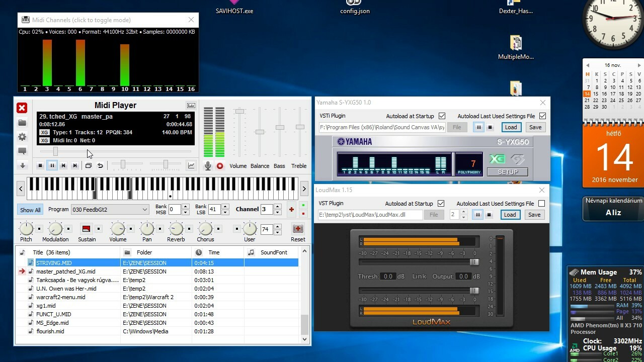Toggle the small square next to Modulation knob
Screen dimensions: 644x362
click(x=68, y=229)
